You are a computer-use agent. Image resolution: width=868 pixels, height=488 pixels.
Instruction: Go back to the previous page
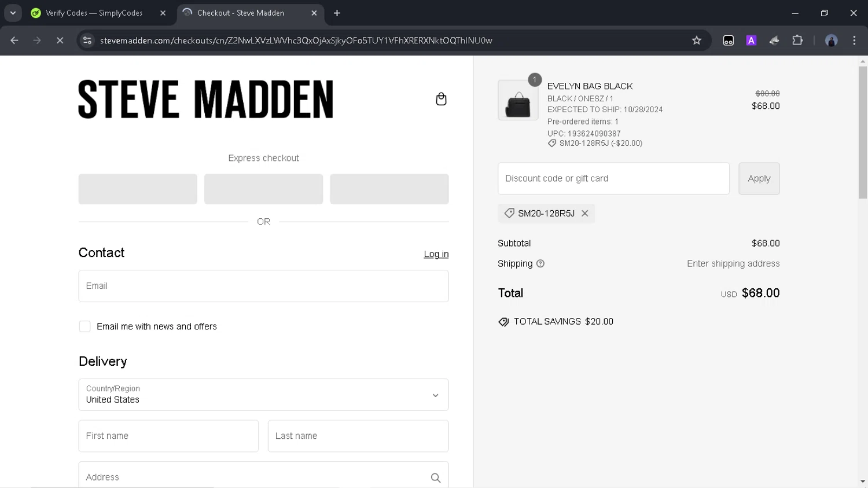[14, 41]
